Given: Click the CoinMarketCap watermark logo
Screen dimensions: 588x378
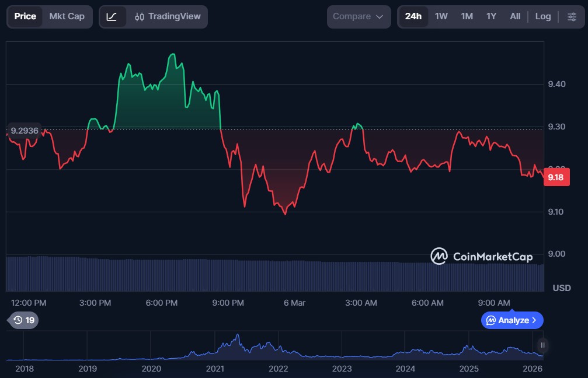Looking at the screenshot, I should [439, 257].
